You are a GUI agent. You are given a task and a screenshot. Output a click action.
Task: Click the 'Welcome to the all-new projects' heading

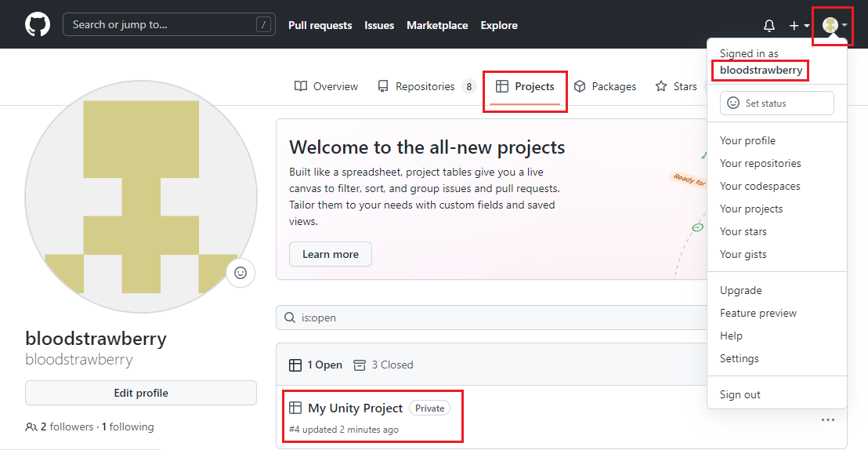(427, 147)
